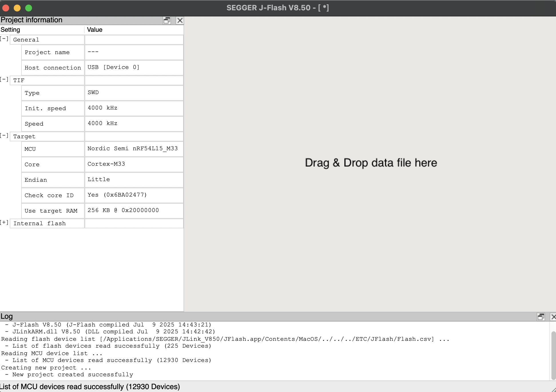
Task: Click the 'Creating new project' log line
Action: tap(46, 368)
